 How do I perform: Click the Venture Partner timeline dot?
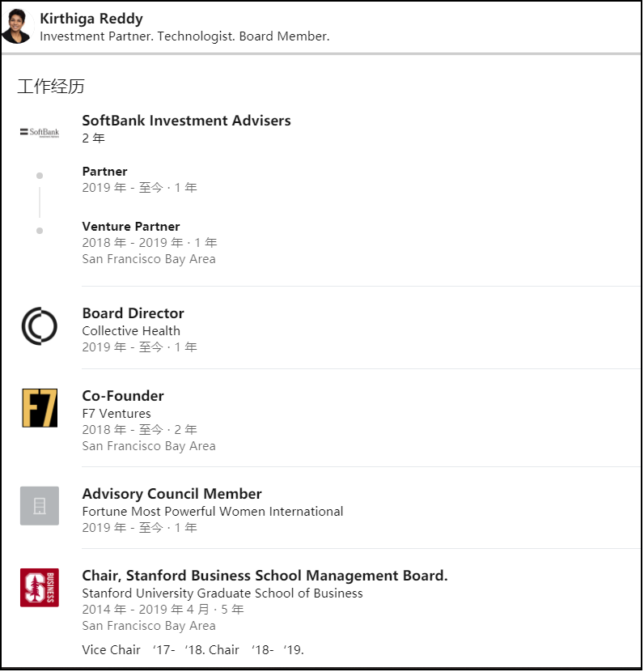tap(40, 231)
